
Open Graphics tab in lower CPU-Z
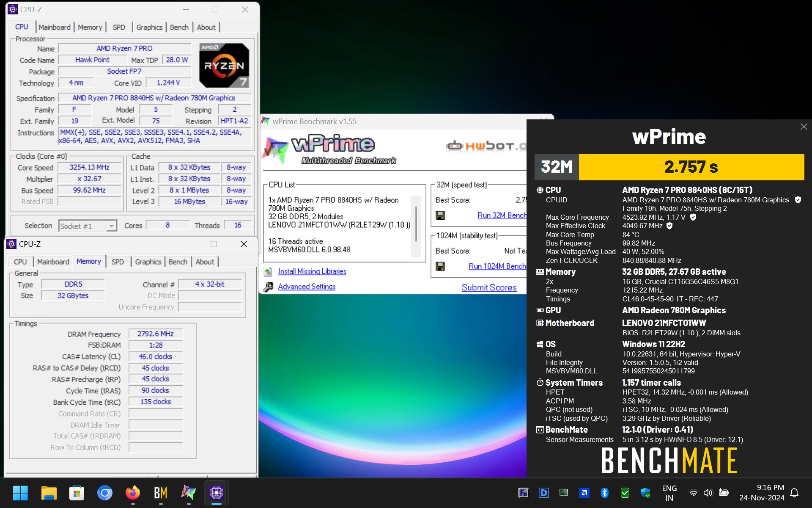[x=148, y=262]
